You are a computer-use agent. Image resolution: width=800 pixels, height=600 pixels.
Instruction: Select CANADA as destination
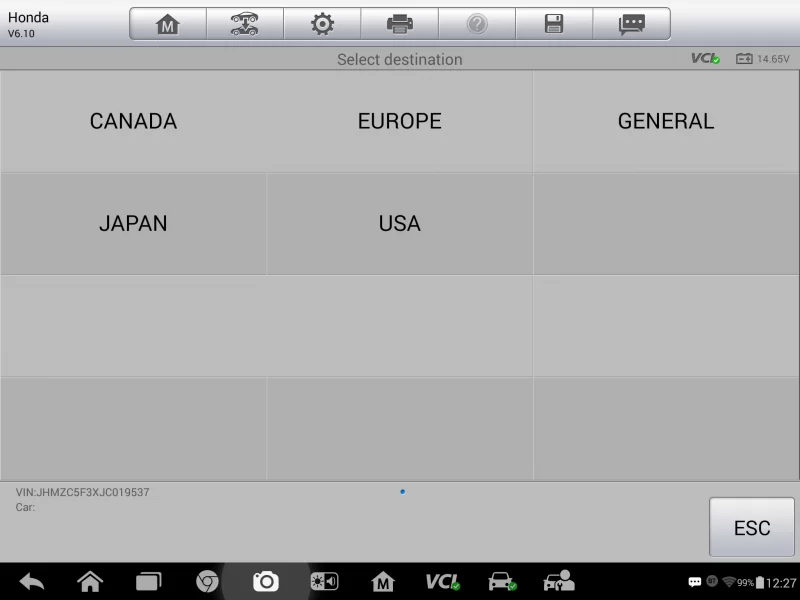[x=133, y=121]
